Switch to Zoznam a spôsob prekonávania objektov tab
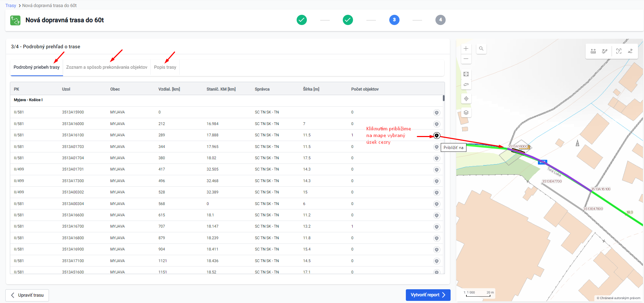Screen dimensions: 644x303 [107, 67]
